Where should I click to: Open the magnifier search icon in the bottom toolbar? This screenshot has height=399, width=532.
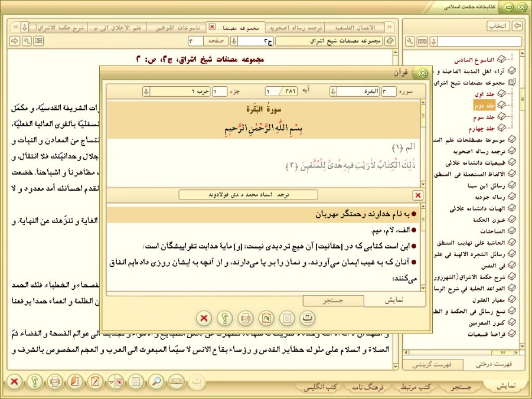pos(156,382)
